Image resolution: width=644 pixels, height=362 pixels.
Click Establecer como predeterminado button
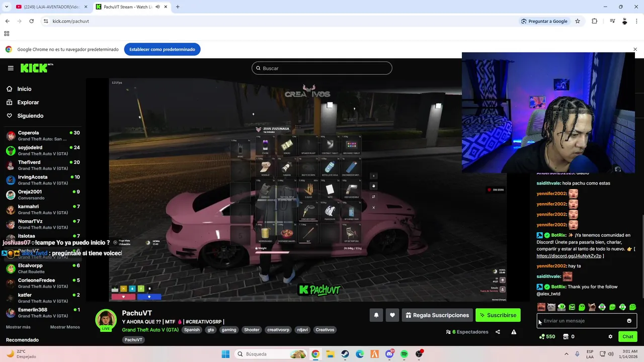162,49
